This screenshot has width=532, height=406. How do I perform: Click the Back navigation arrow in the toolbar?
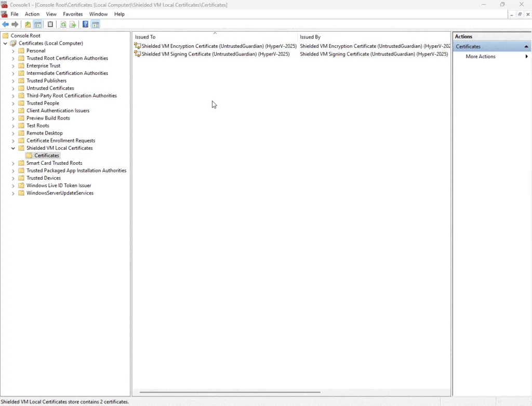5,24
